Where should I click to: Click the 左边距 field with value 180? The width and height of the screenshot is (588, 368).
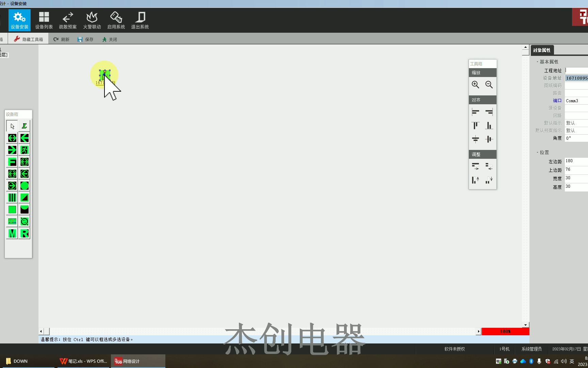pyautogui.click(x=576, y=162)
